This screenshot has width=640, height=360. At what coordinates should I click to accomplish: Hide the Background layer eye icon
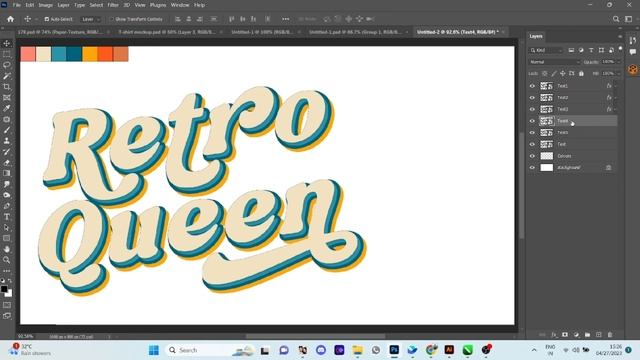click(532, 168)
